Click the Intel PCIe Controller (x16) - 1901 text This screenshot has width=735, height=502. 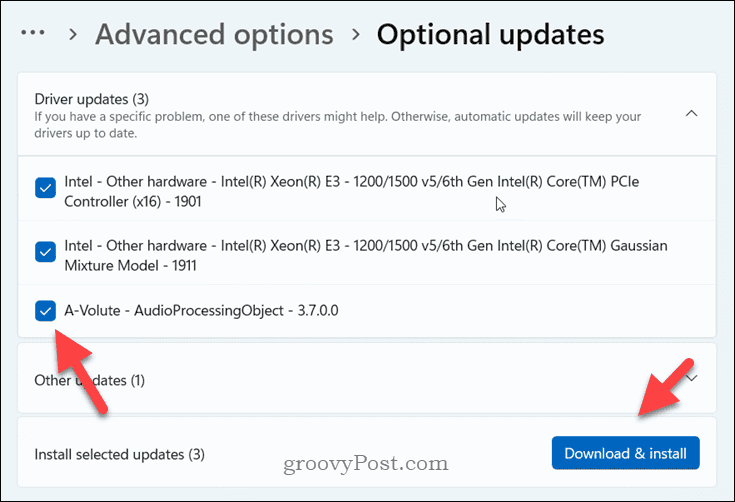tap(352, 191)
